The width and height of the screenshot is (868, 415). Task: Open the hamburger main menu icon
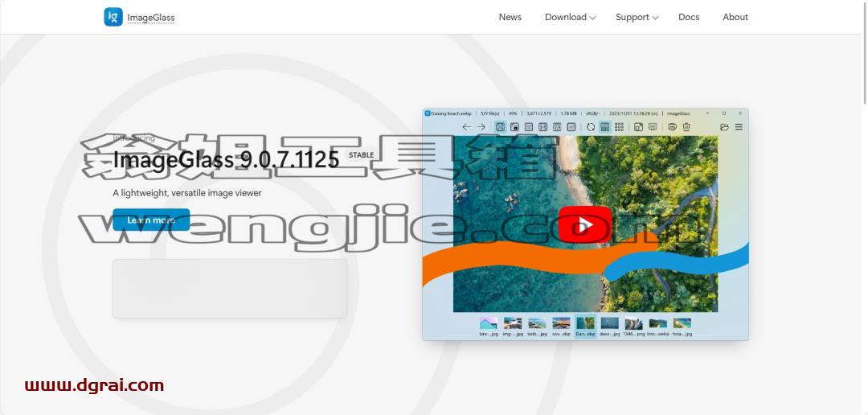coord(739,127)
